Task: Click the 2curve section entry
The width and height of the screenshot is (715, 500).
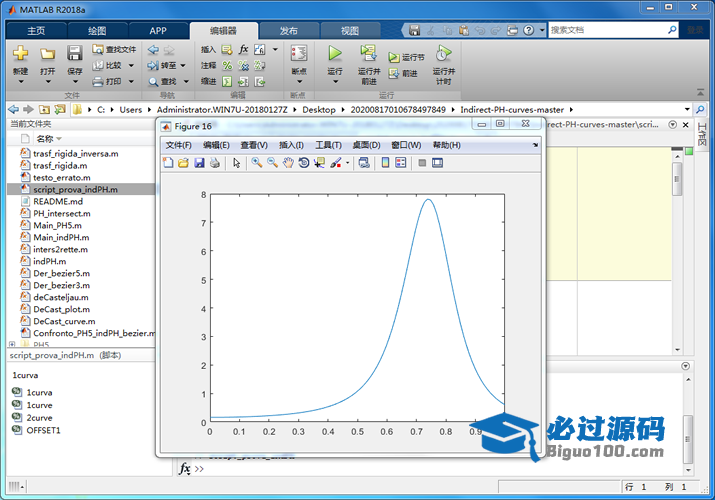Action: (x=39, y=418)
